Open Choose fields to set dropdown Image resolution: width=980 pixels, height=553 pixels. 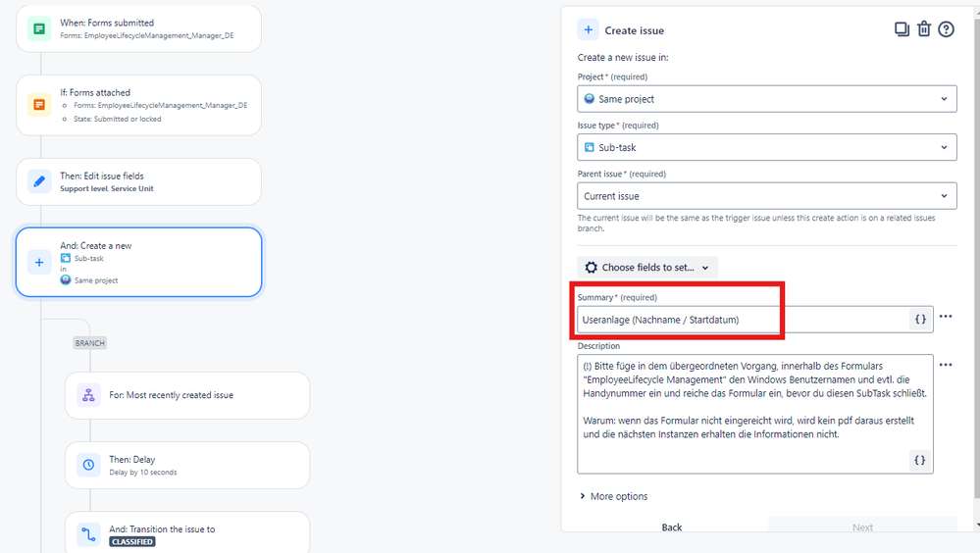coord(647,268)
